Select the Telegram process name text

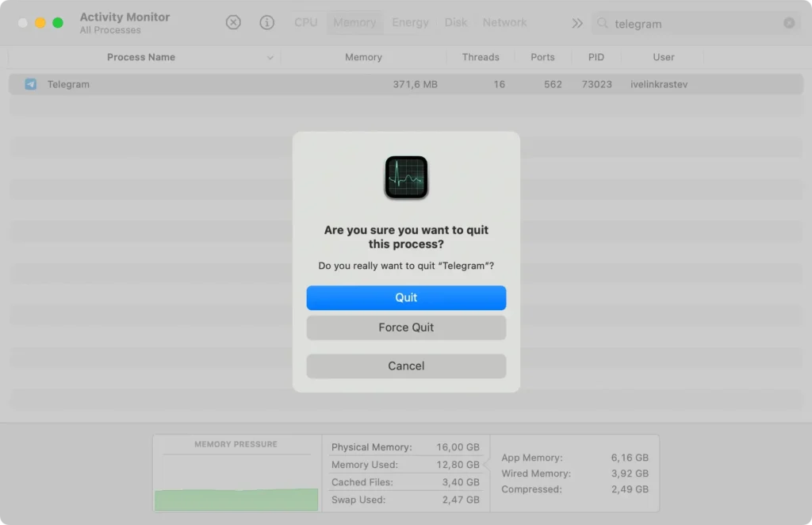pyautogui.click(x=68, y=84)
